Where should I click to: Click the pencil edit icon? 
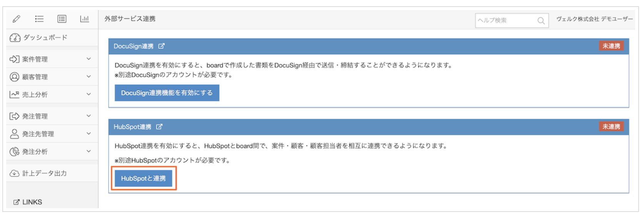[16, 19]
